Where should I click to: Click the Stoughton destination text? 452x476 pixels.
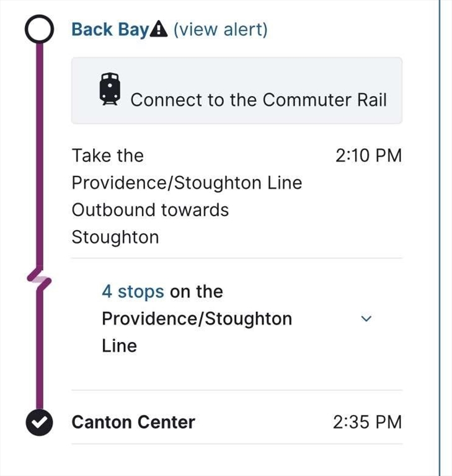(x=115, y=237)
